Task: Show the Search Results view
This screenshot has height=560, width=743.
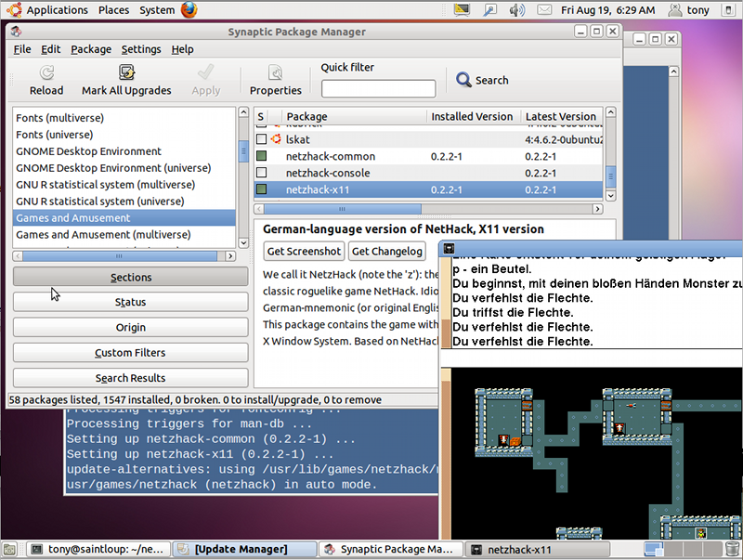Action: pyautogui.click(x=130, y=378)
